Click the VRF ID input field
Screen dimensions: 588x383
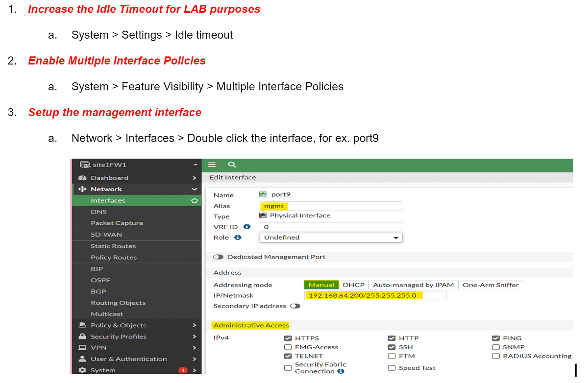tap(331, 227)
